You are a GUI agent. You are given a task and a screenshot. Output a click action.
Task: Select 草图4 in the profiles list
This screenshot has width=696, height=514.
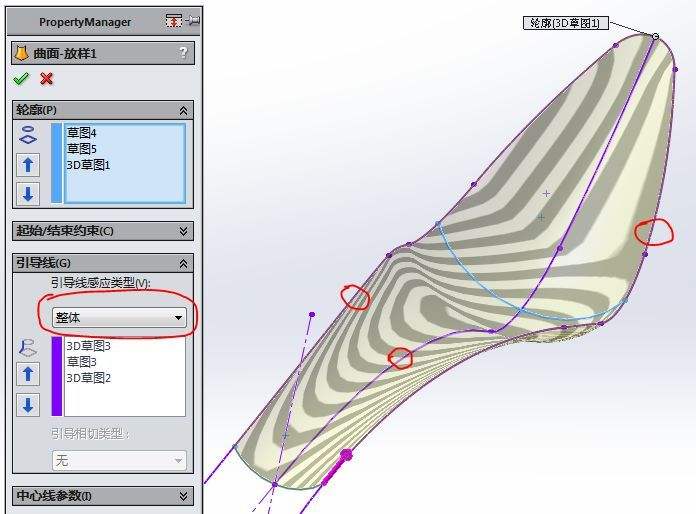coord(82,132)
